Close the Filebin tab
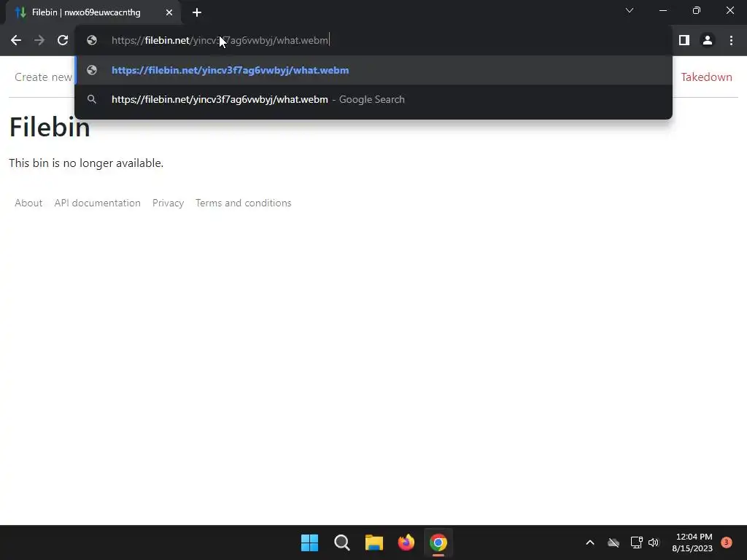 tap(169, 12)
